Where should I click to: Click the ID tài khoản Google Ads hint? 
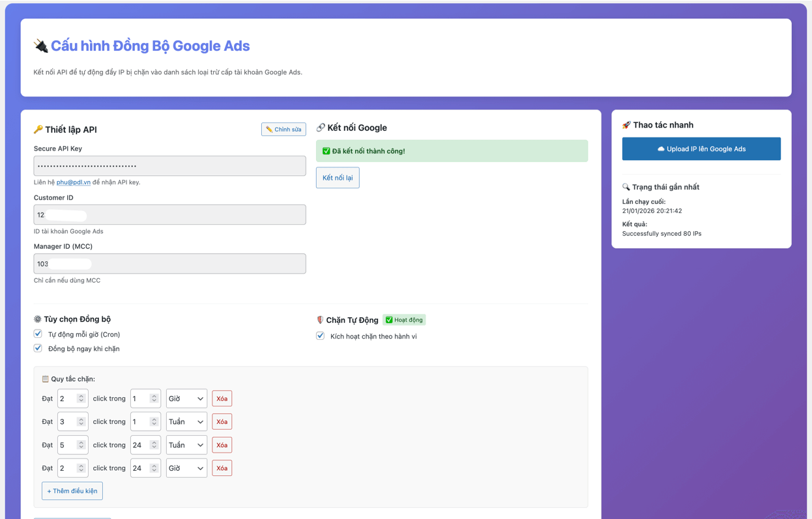(68, 231)
